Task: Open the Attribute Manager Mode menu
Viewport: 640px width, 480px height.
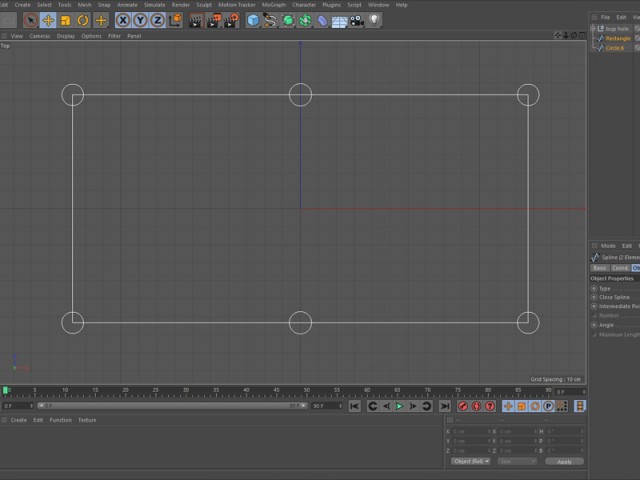Action: click(608, 246)
